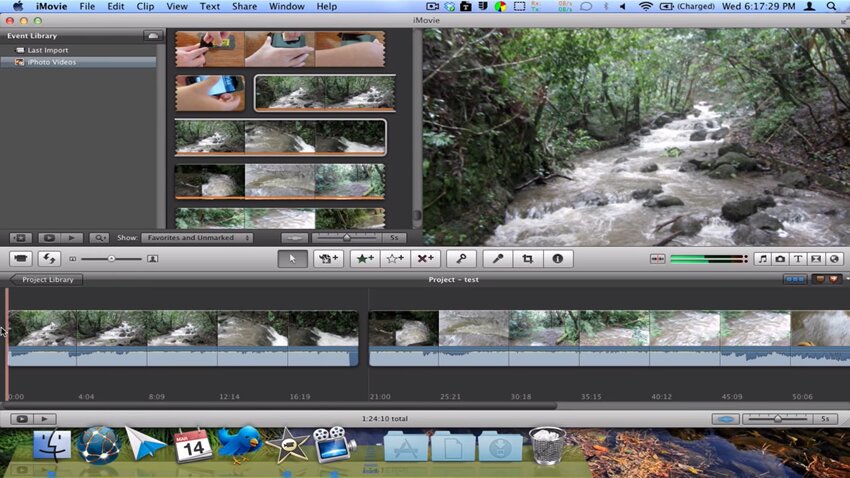The width and height of the screenshot is (850, 478).
Task: Open Spotlight search in menu bar
Action: point(831,7)
